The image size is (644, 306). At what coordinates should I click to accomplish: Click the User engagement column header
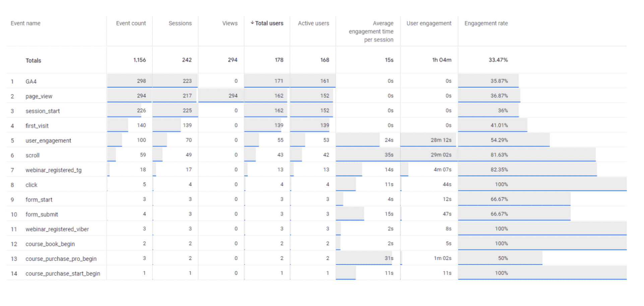tap(429, 23)
